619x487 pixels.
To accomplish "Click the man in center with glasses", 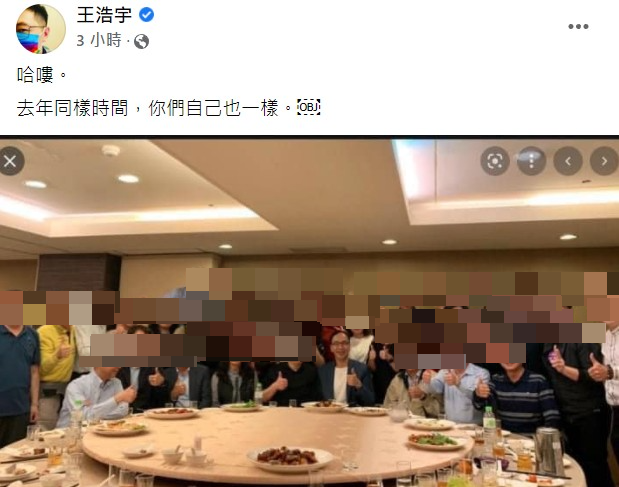I will click(343, 367).
